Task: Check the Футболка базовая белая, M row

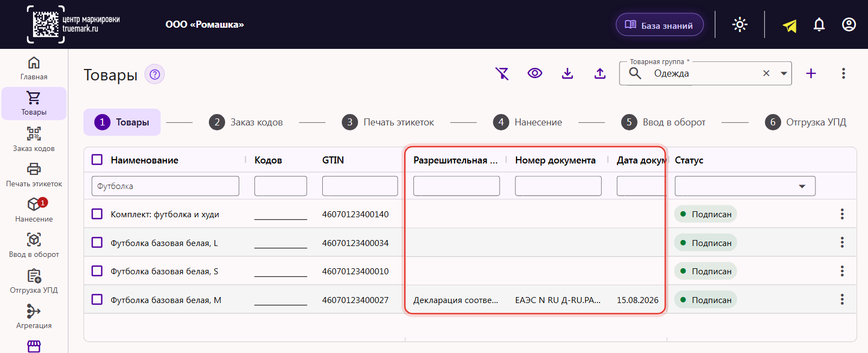Action: tap(97, 299)
